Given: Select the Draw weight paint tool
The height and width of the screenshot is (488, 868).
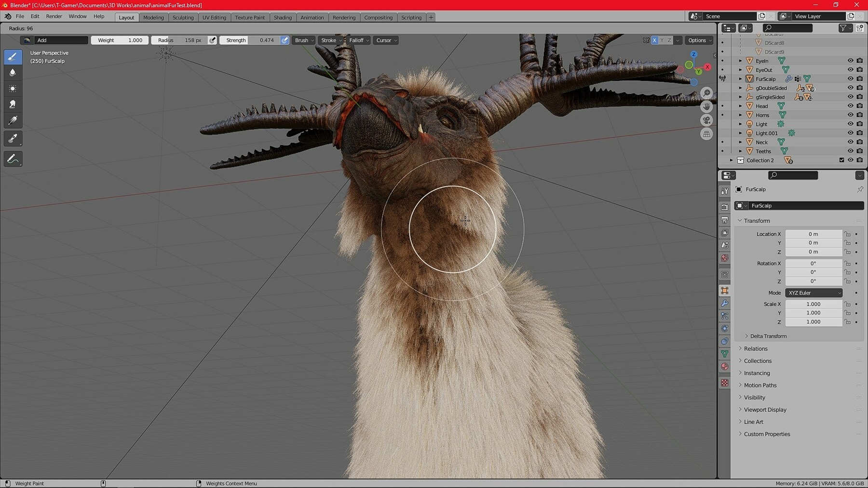Looking at the screenshot, I should [13, 57].
